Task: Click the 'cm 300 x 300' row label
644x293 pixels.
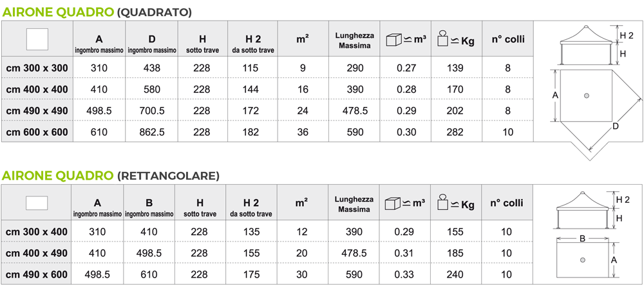Action: tap(37, 68)
